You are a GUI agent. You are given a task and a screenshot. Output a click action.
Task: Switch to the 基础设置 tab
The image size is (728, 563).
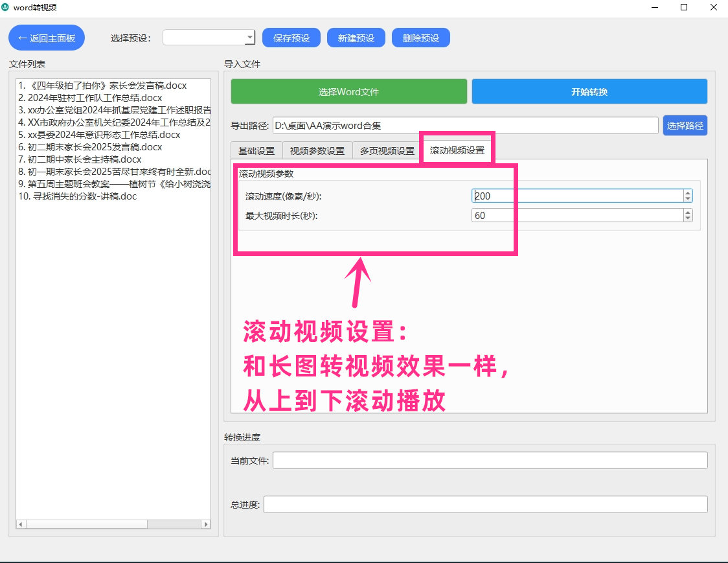tap(256, 151)
